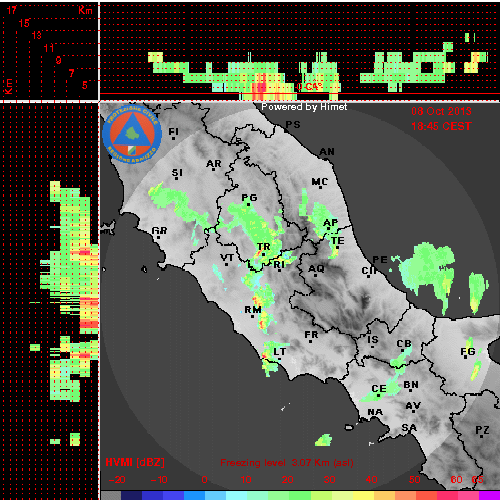Click the 17 Km altitude scale label
The height and width of the screenshot is (500, 500).
12,10
